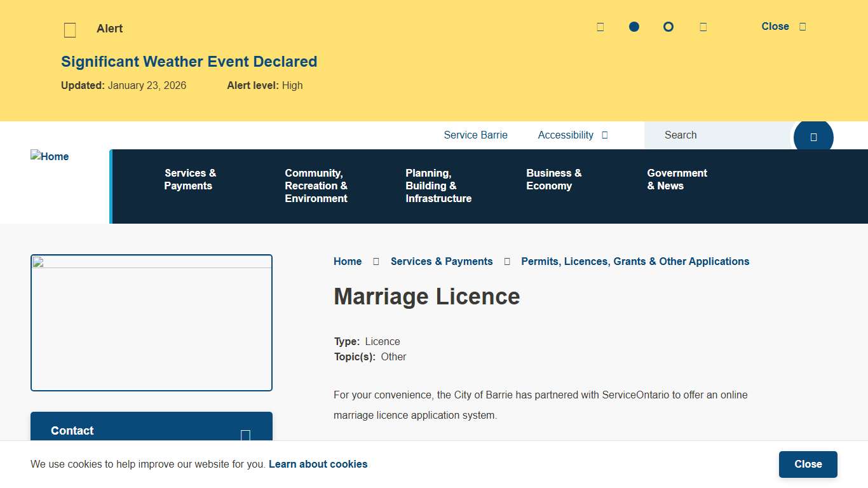Select the hollow carousel dot indicator

[x=668, y=27]
